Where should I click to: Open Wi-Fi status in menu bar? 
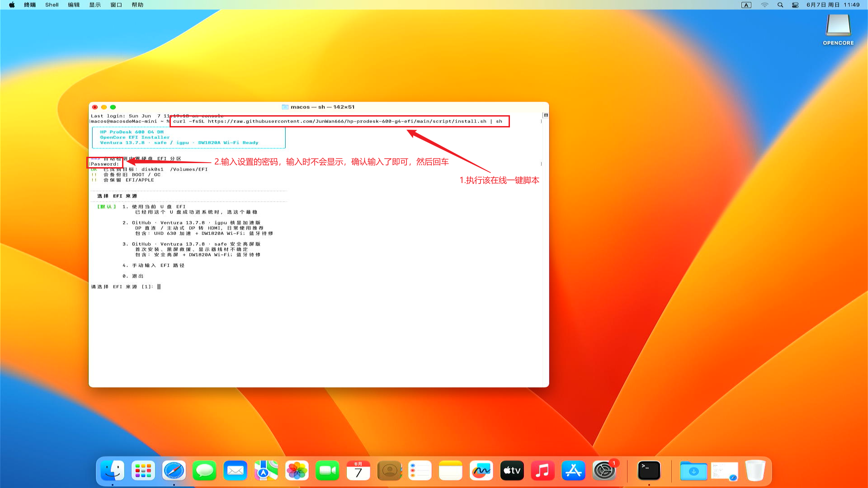[764, 5]
